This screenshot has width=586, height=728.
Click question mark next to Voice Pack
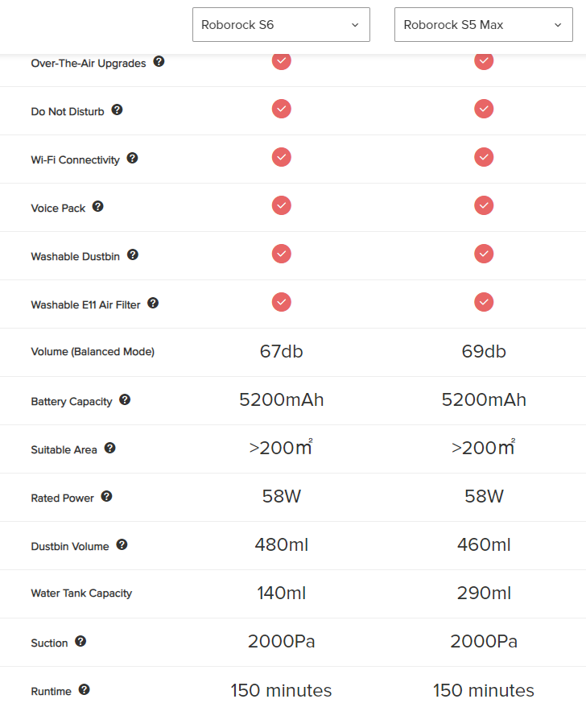(97, 206)
